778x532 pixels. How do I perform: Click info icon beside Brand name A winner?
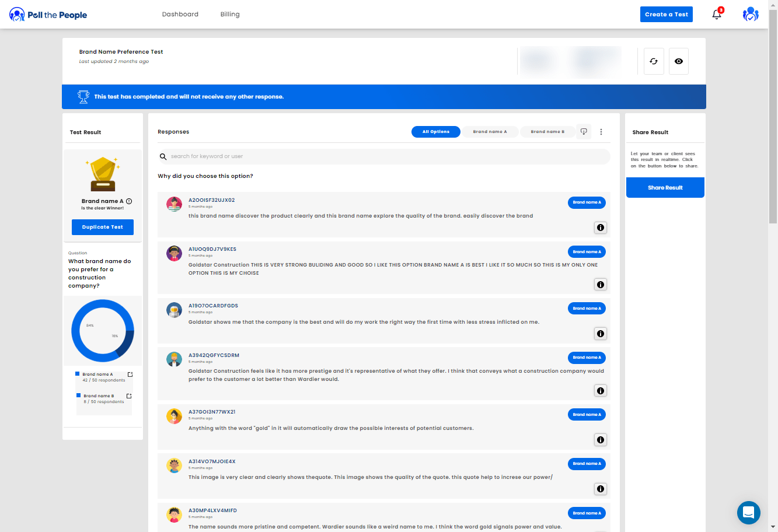(129, 201)
